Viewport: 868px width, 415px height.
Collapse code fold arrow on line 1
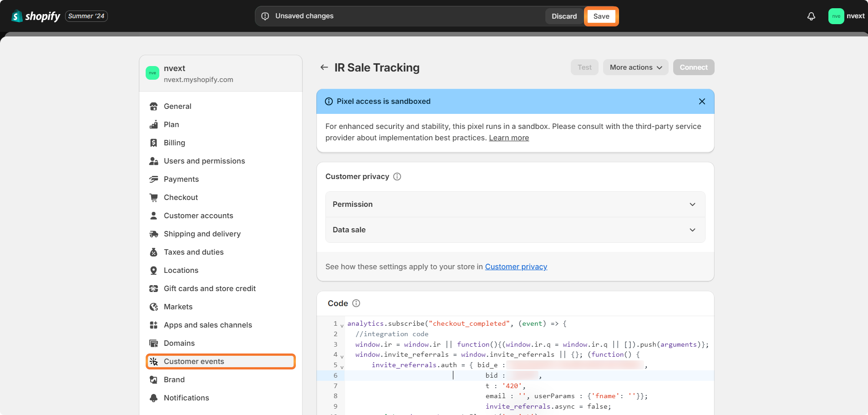(x=342, y=325)
